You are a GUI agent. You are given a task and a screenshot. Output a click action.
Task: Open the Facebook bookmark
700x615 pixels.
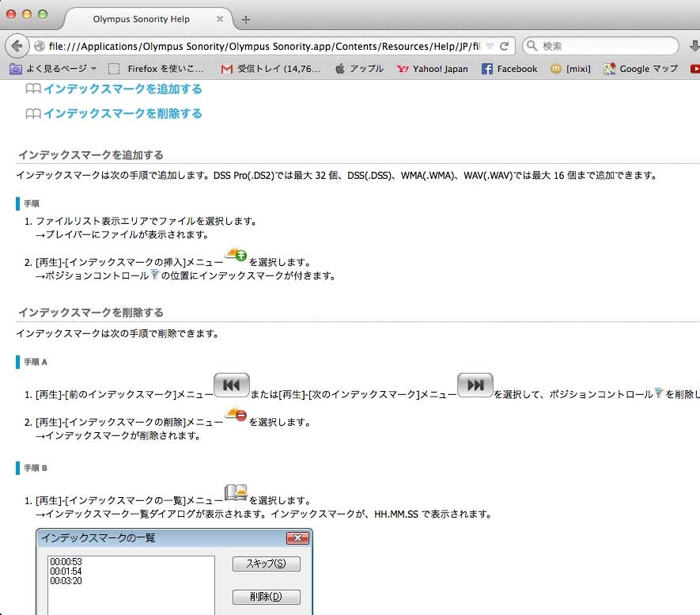[509, 69]
